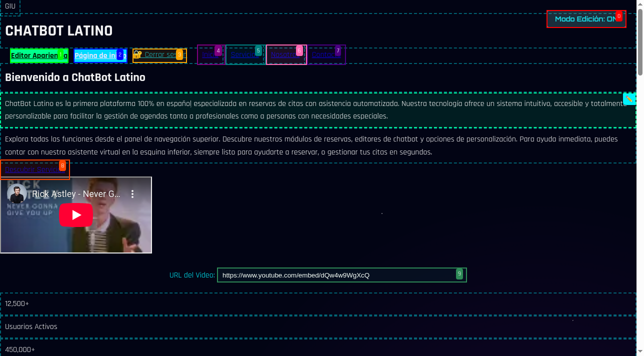The width and height of the screenshot is (644, 356).
Task: Click Cerrar sesión to log out
Action: click(x=160, y=54)
